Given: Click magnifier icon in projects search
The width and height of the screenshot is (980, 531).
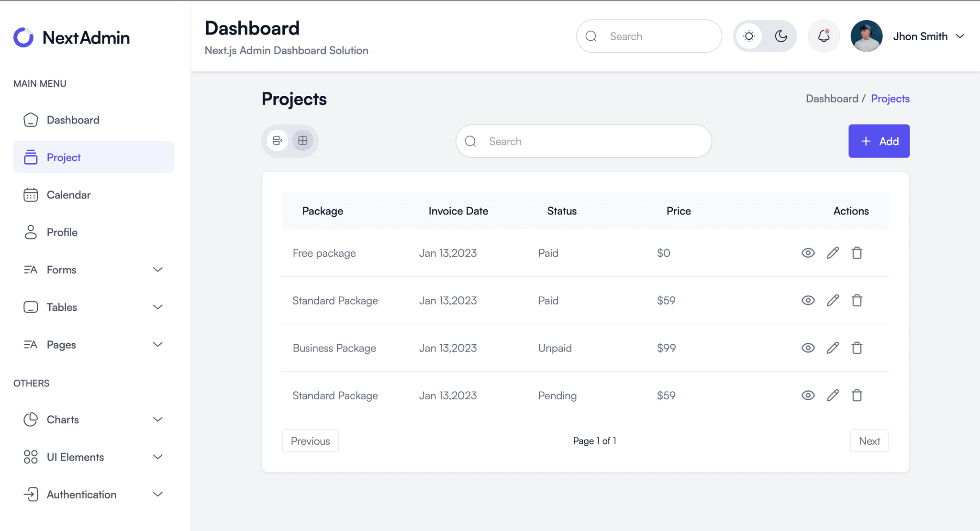Looking at the screenshot, I should [470, 141].
